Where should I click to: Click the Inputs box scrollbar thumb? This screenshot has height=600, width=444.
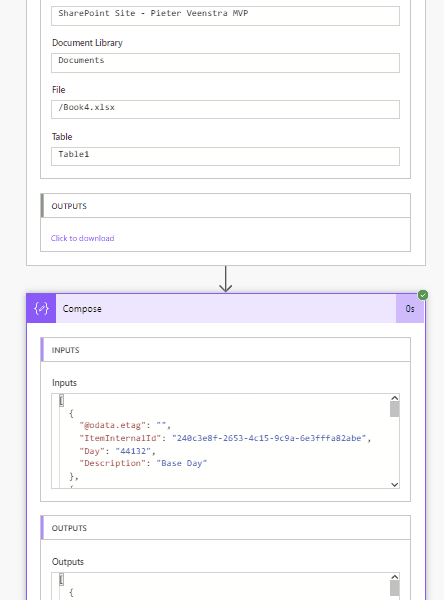[395, 409]
